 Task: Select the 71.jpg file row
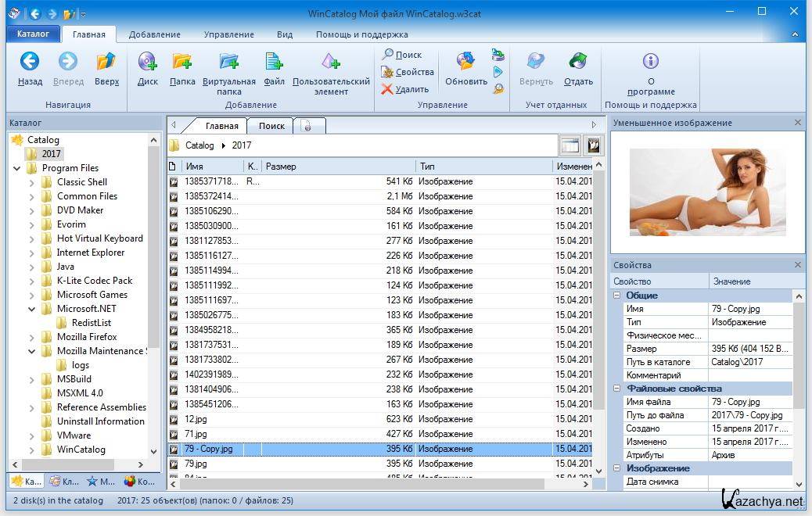[196, 434]
